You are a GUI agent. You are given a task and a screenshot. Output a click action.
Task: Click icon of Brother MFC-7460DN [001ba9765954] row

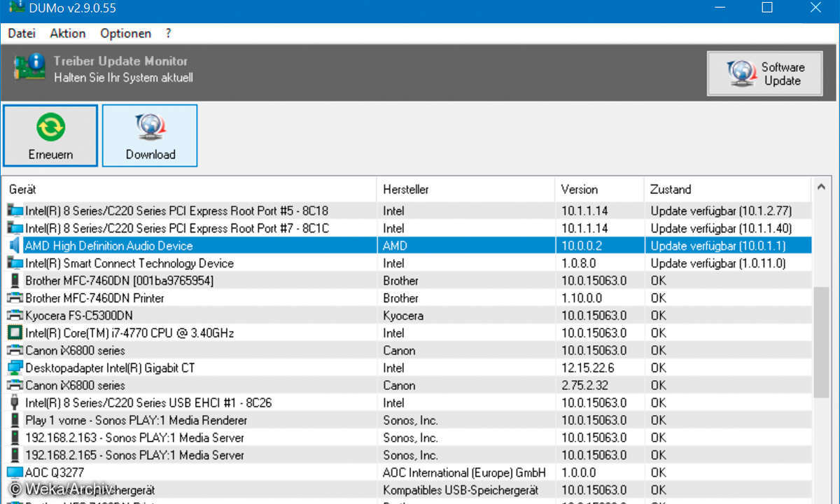click(15, 280)
